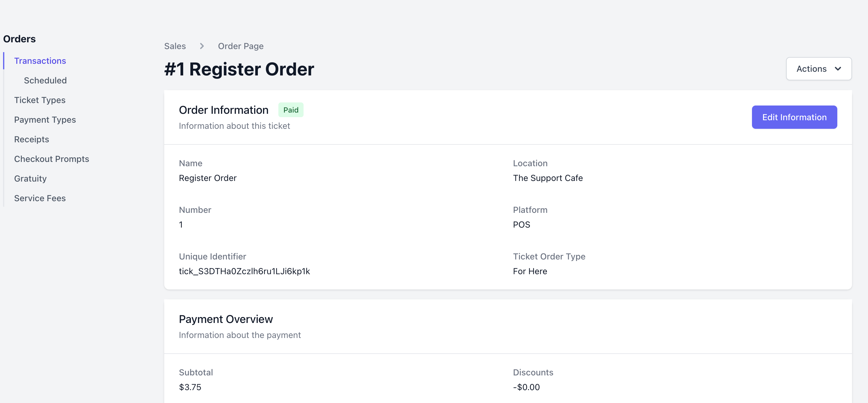Viewport: 868px width, 403px height.
Task: Open Payment Types section
Action: click(x=45, y=120)
